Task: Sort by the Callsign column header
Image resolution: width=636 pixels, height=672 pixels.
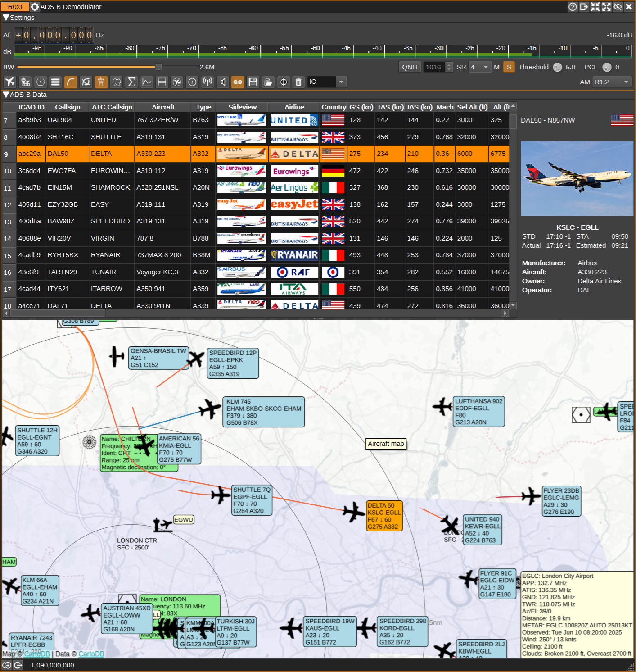Action: 68,107
